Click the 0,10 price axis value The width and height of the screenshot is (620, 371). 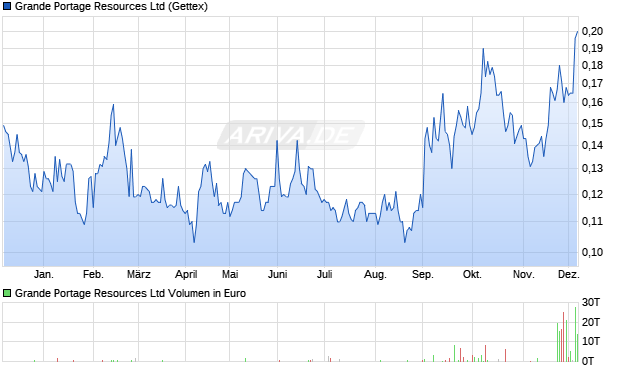tap(592, 252)
